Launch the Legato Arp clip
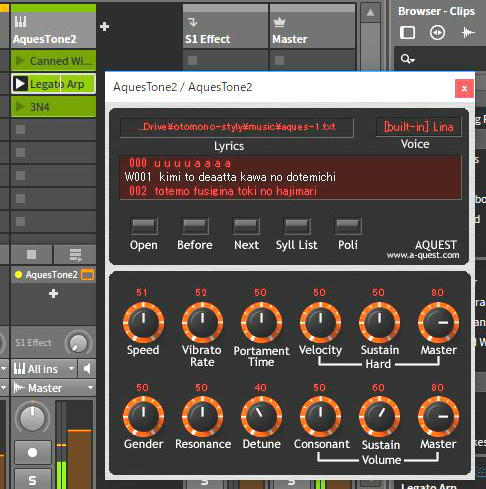This screenshot has height=489, width=486. click(x=20, y=84)
